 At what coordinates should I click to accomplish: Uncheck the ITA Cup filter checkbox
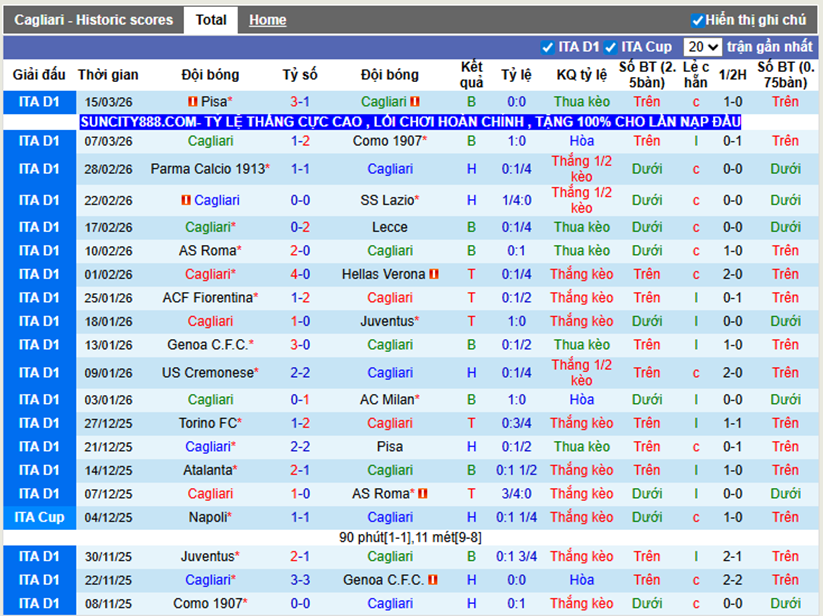(610, 47)
